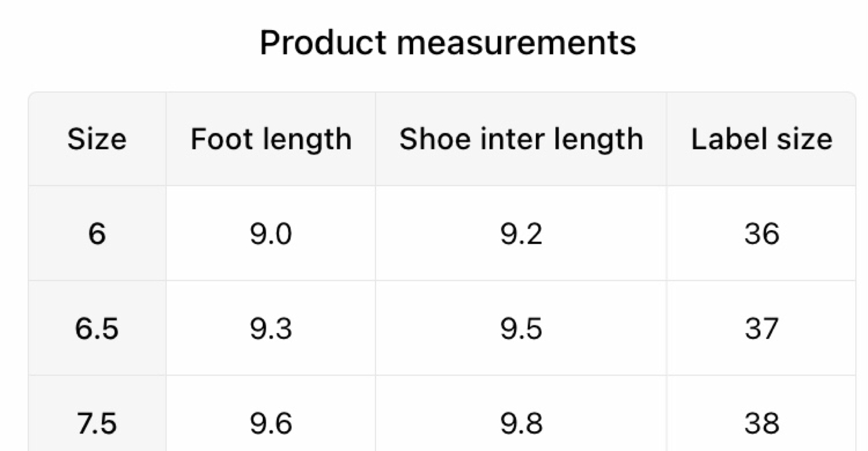Click size 6 row cell
This screenshot has width=868, height=451.
click(97, 234)
